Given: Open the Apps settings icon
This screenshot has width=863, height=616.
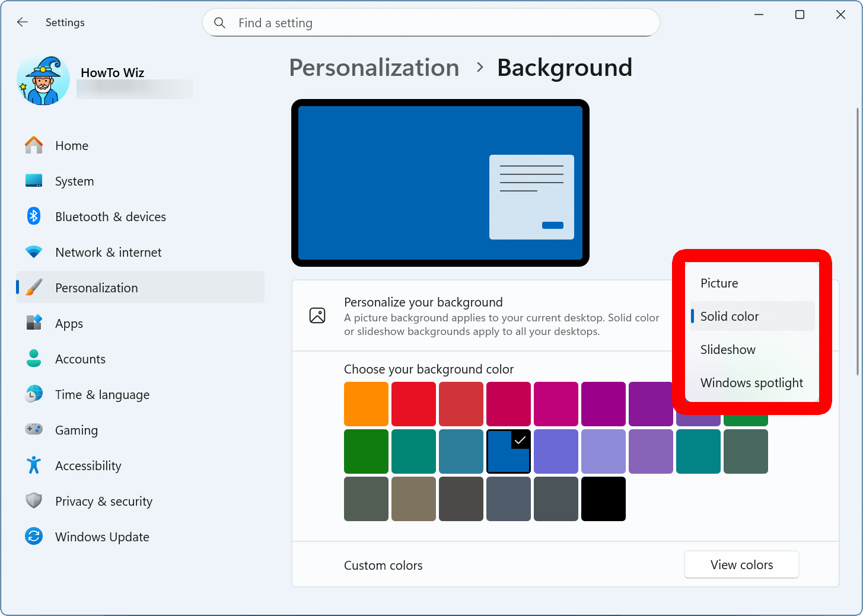Looking at the screenshot, I should coord(34,323).
